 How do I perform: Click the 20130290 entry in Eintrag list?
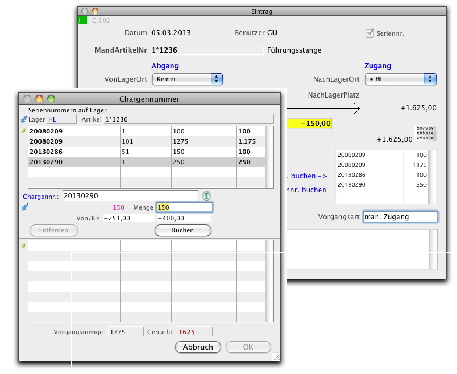pyautogui.click(x=351, y=184)
